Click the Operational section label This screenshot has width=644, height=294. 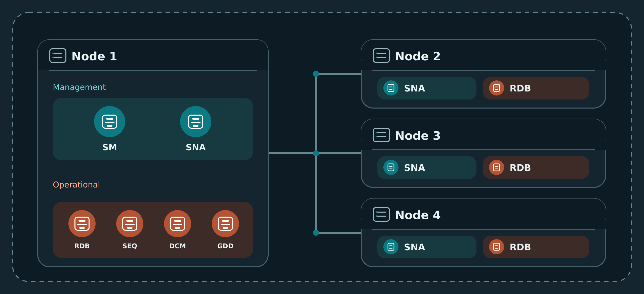(x=76, y=185)
